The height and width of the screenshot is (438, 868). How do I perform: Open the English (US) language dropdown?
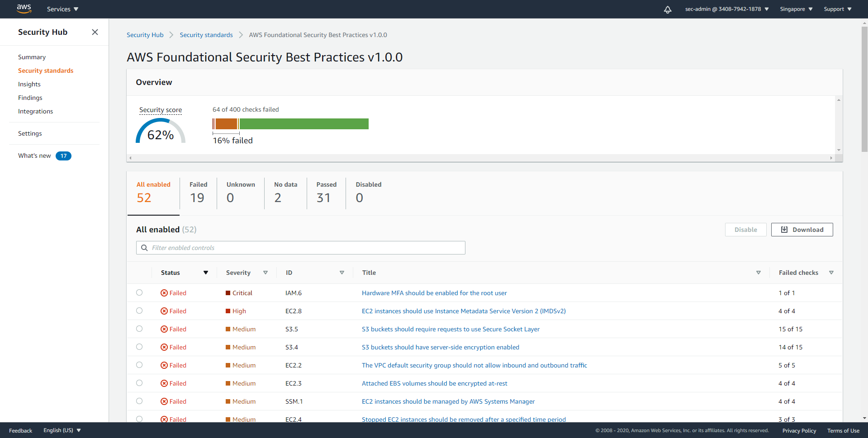point(62,430)
